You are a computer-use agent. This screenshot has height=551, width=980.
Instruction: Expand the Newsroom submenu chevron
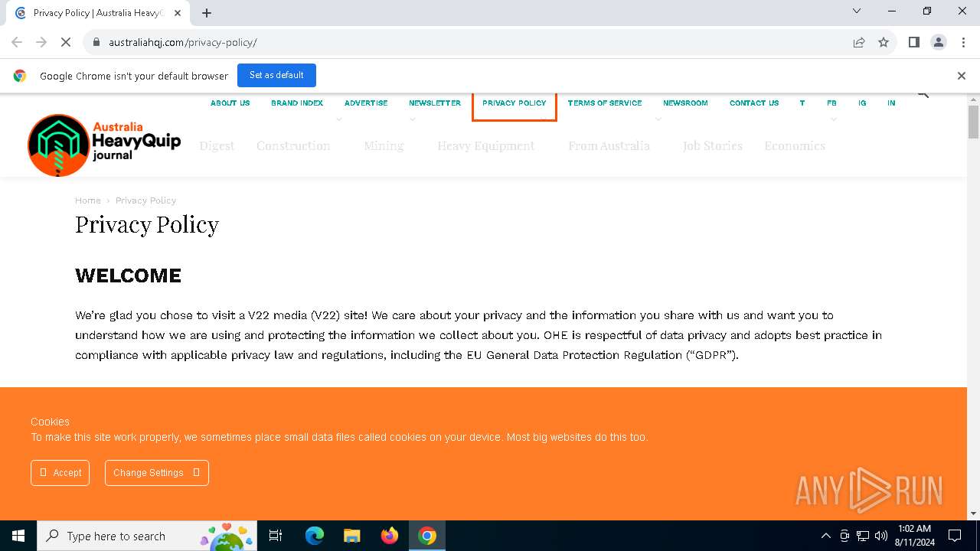[x=658, y=119]
